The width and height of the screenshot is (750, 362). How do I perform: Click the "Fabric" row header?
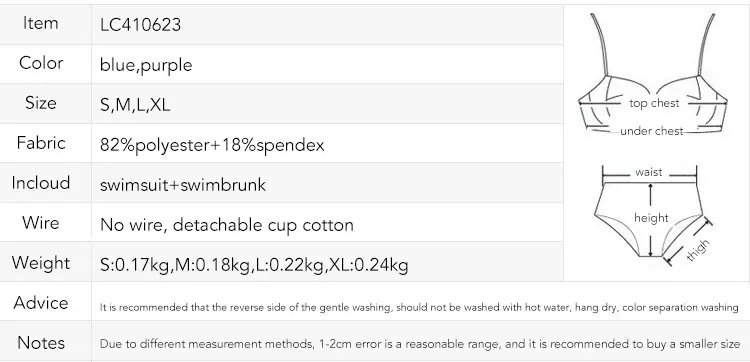(41, 143)
